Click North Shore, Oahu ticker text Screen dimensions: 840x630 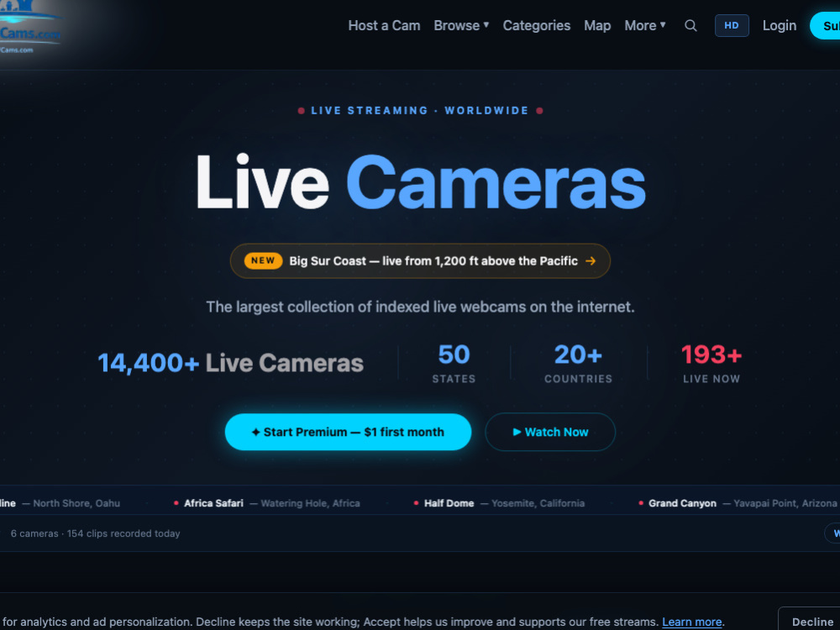tap(76, 503)
